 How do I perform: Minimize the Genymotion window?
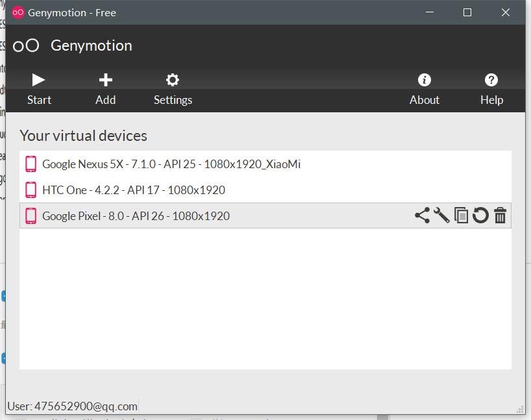coord(429,12)
